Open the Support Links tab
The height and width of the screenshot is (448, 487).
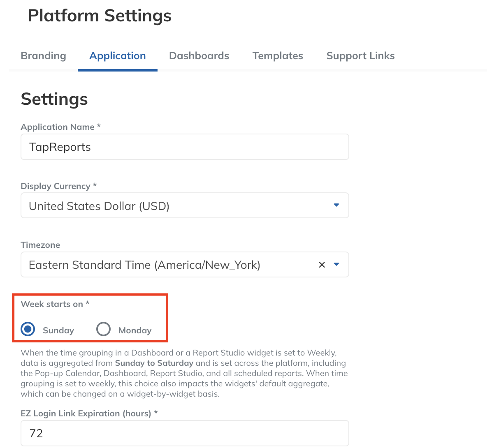pyautogui.click(x=361, y=56)
